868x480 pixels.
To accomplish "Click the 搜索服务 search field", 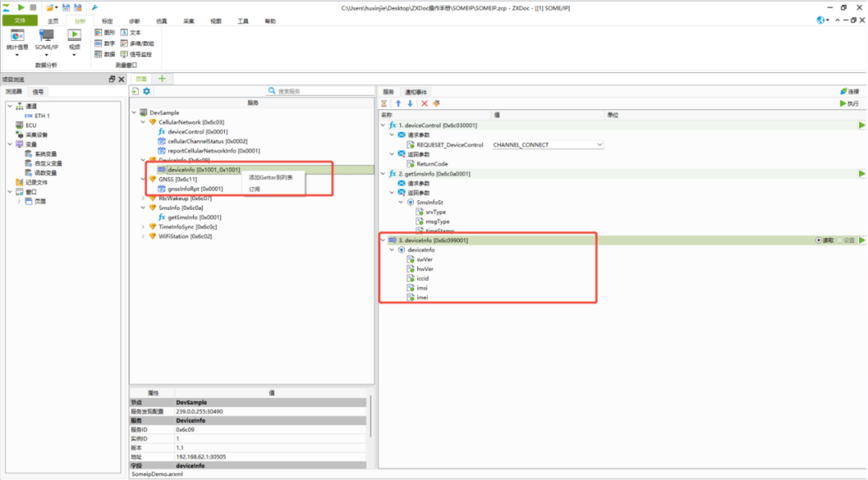I will (321, 92).
